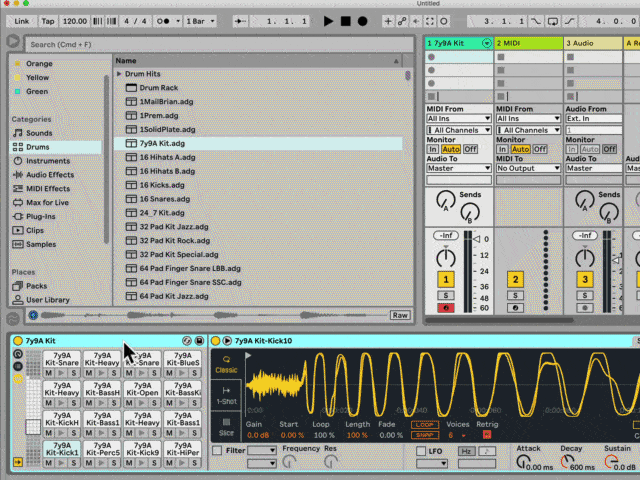Adjust the track 1 pan knob
Screen dimensions: 640x480
click(446, 258)
